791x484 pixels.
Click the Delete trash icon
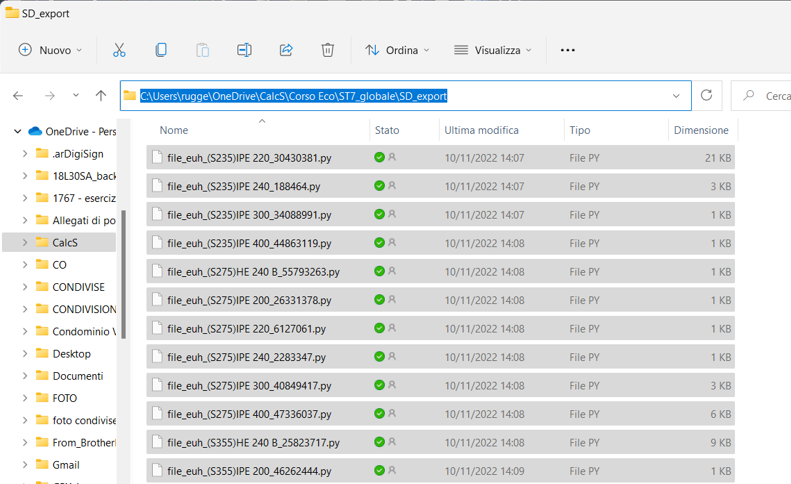pos(327,50)
